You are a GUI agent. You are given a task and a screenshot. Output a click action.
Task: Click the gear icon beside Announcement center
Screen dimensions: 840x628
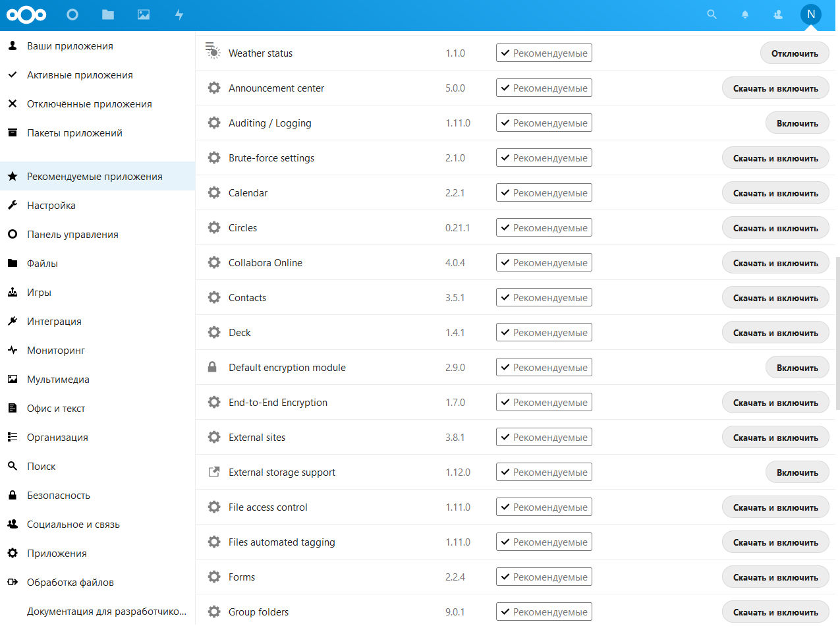(x=214, y=88)
